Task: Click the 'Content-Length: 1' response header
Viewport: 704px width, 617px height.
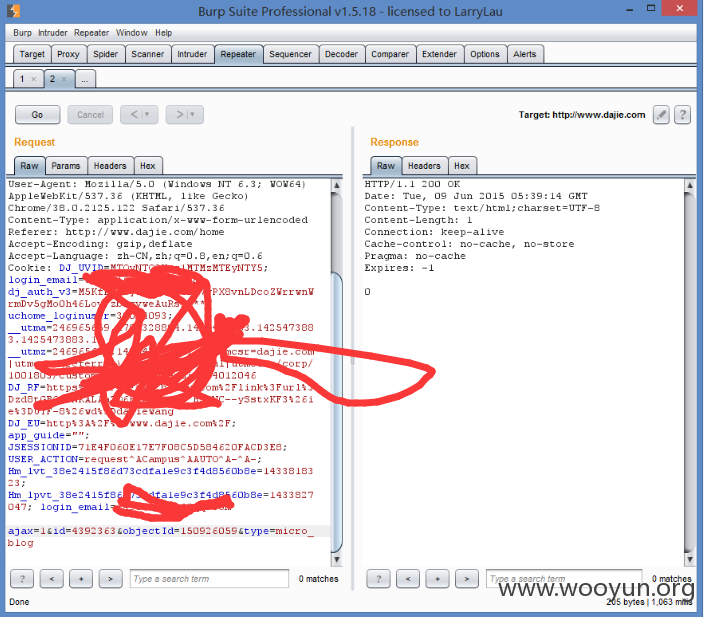Action: pyautogui.click(x=418, y=220)
